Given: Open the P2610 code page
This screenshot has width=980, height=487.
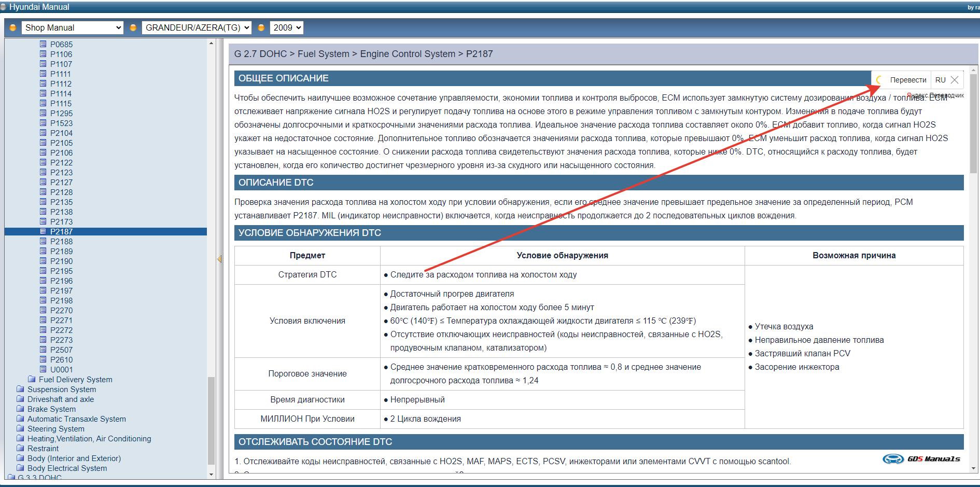Looking at the screenshot, I should [x=61, y=360].
